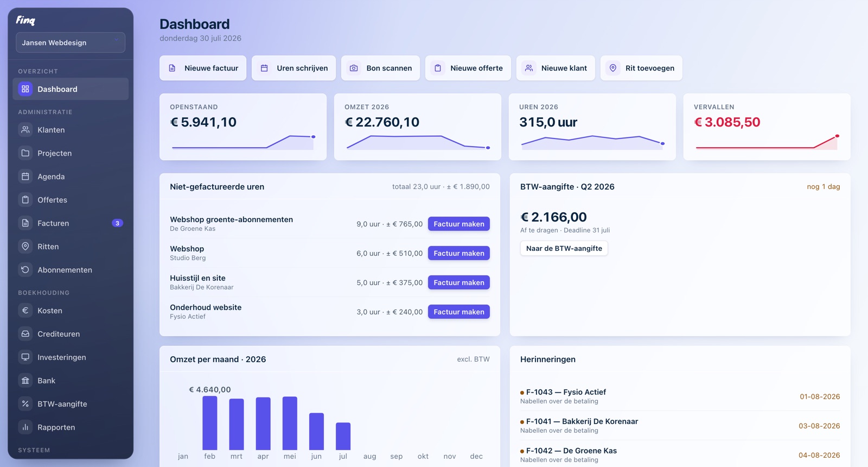Click Factuur maken for Huisstijl en site
This screenshot has width=868, height=467.
(459, 282)
